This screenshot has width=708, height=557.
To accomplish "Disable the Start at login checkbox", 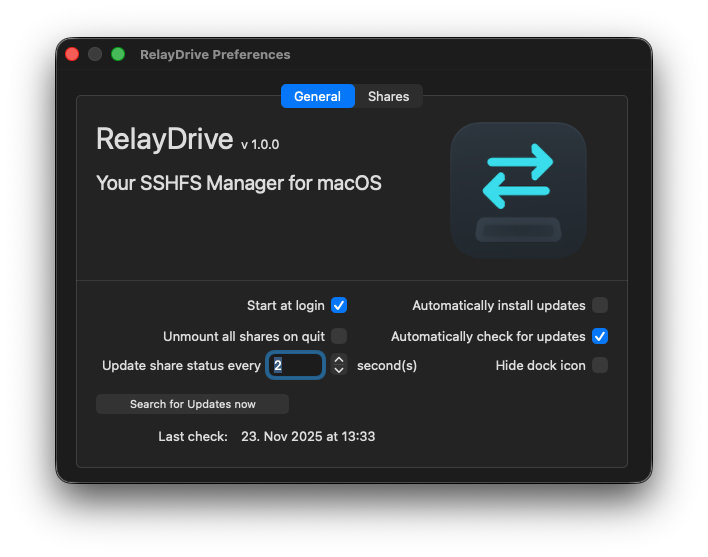I will [x=339, y=305].
